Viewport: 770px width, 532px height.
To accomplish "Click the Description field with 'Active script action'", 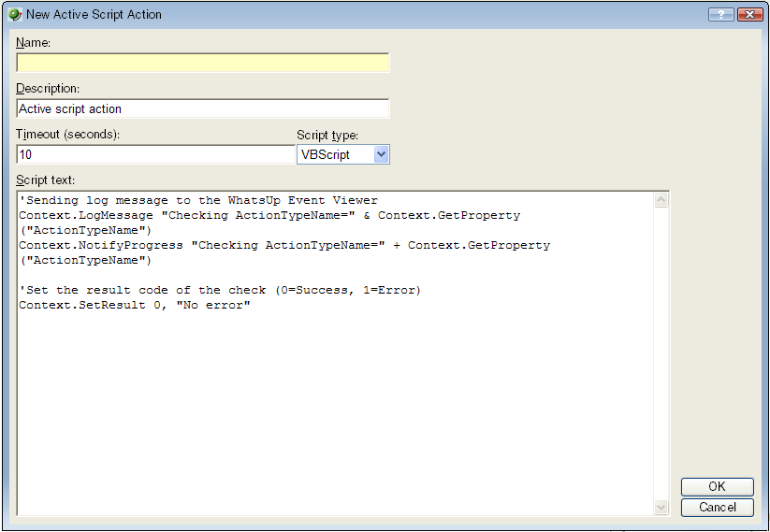I will 202,109.
